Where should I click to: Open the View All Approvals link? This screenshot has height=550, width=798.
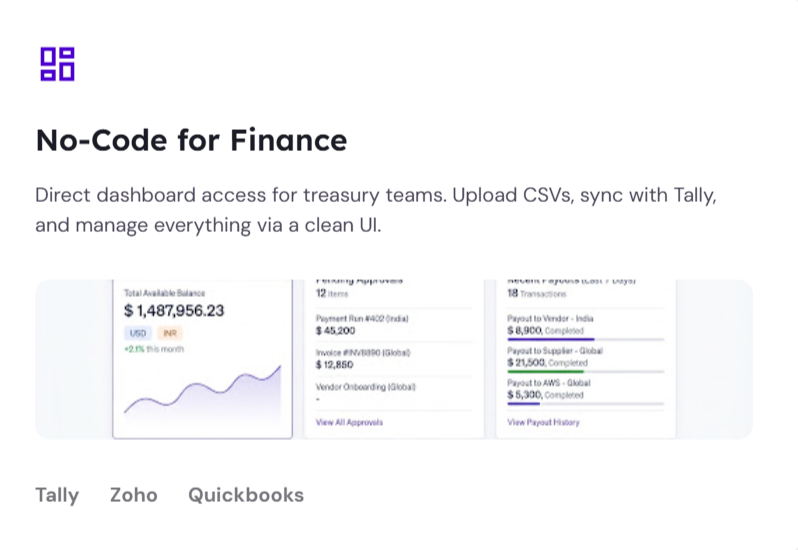349,422
